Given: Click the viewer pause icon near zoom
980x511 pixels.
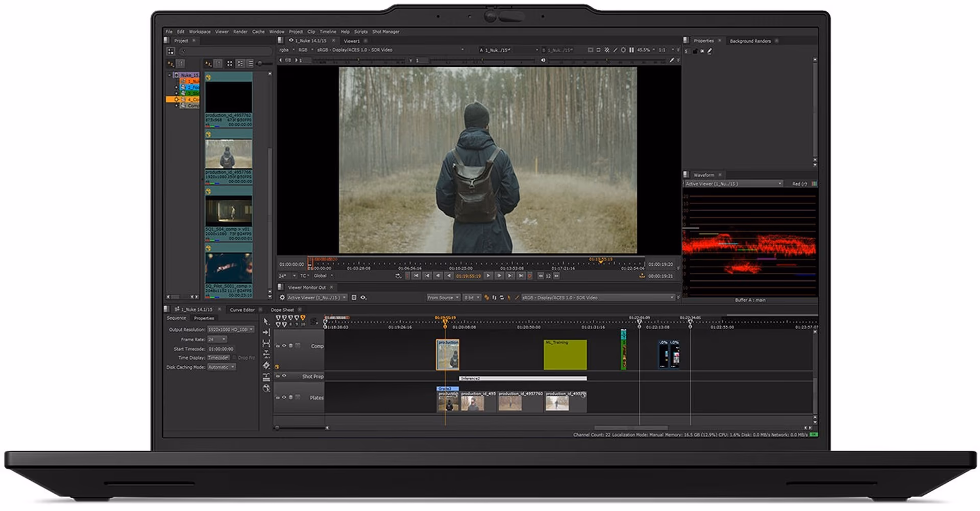Looking at the screenshot, I should [x=631, y=50].
